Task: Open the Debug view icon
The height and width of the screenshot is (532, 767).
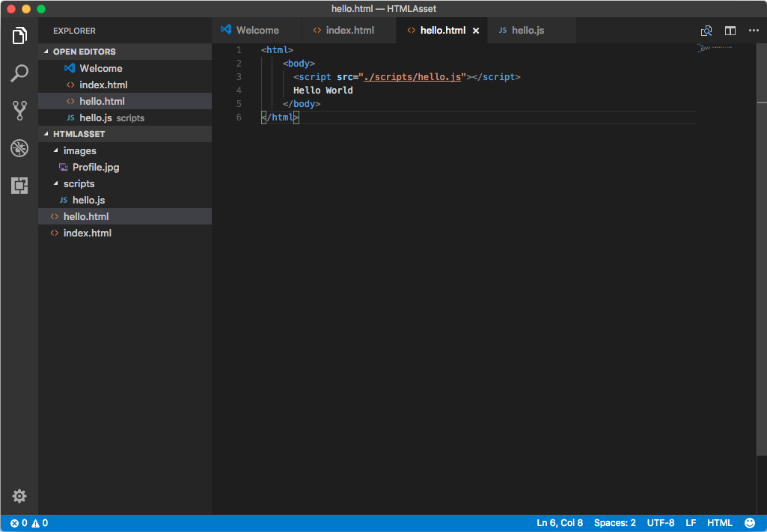Action: pyautogui.click(x=19, y=148)
